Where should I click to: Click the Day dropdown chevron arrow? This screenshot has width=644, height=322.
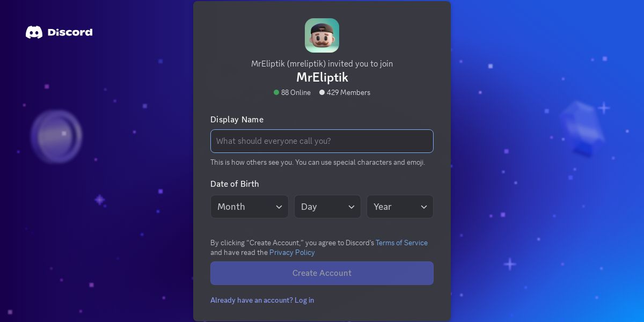[352, 207]
